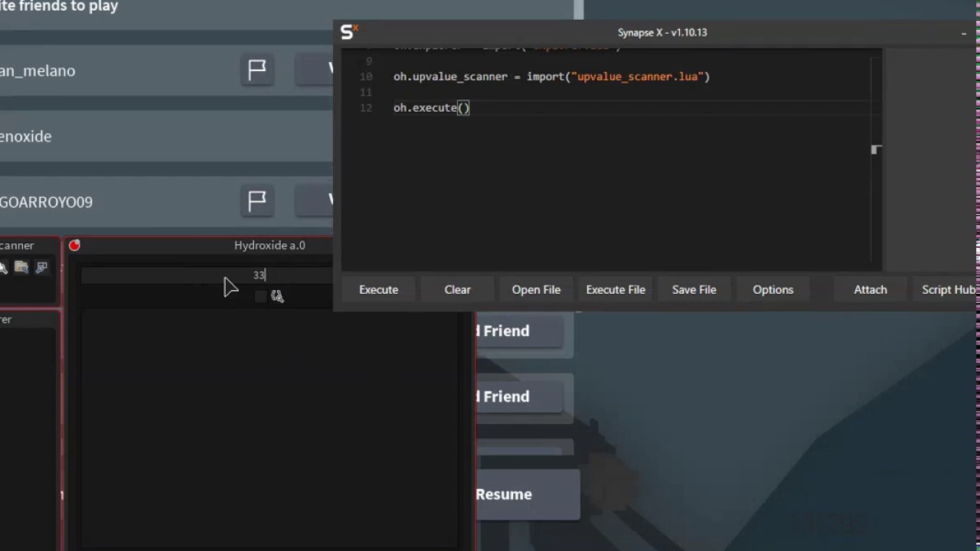980x551 pixels.
Task: Toggle the checkbox below Hydroxide search field
Action: pyautogui.click(x=260, y=297)
